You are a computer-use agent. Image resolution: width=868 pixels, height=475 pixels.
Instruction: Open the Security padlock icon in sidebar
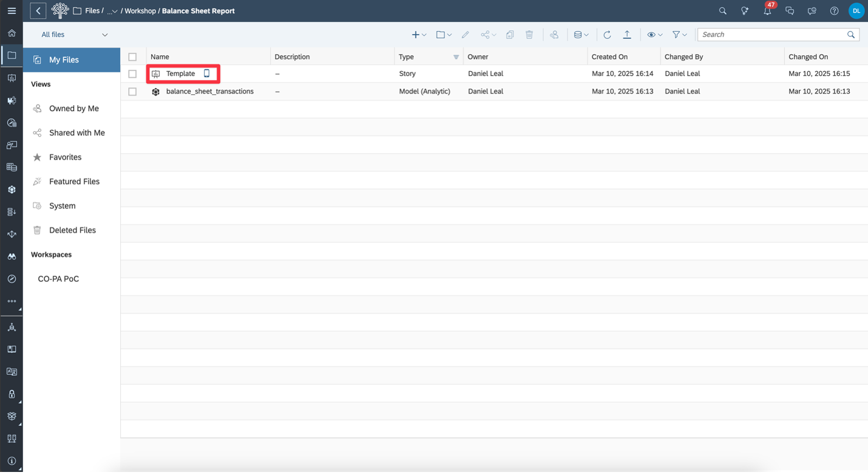(12, 394)
